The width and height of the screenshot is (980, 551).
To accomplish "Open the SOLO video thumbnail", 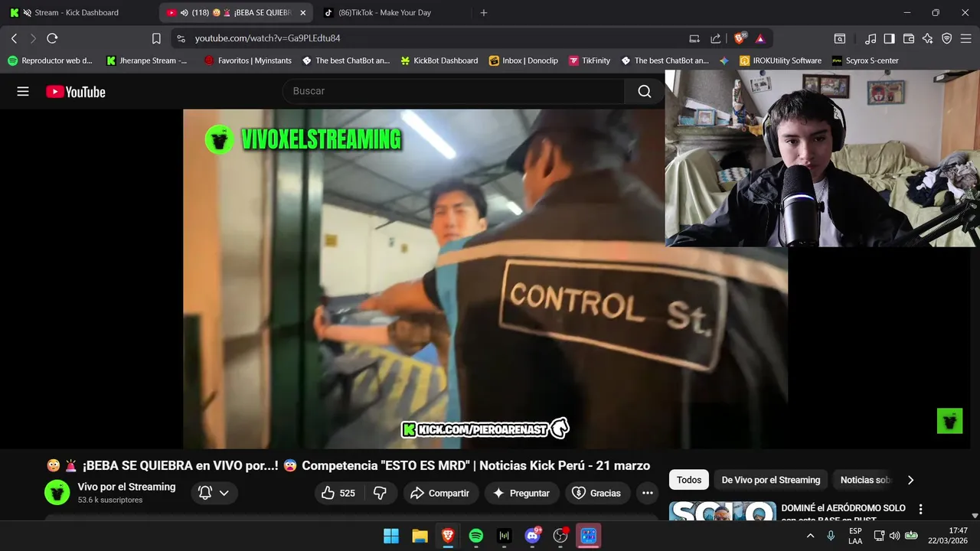I will (722, 510).
